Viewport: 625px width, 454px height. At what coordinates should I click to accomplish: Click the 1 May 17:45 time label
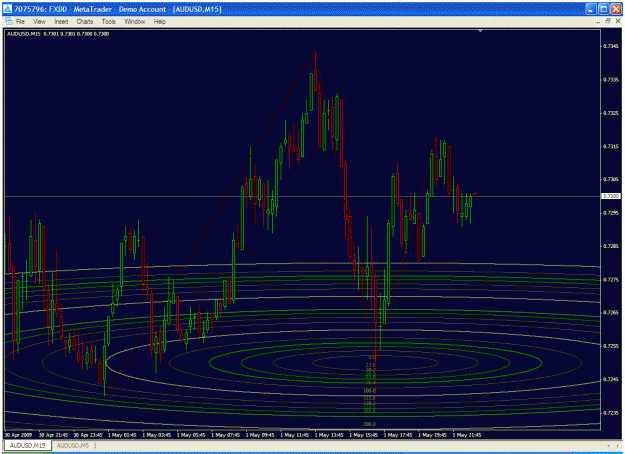click(x=398, y=435)
